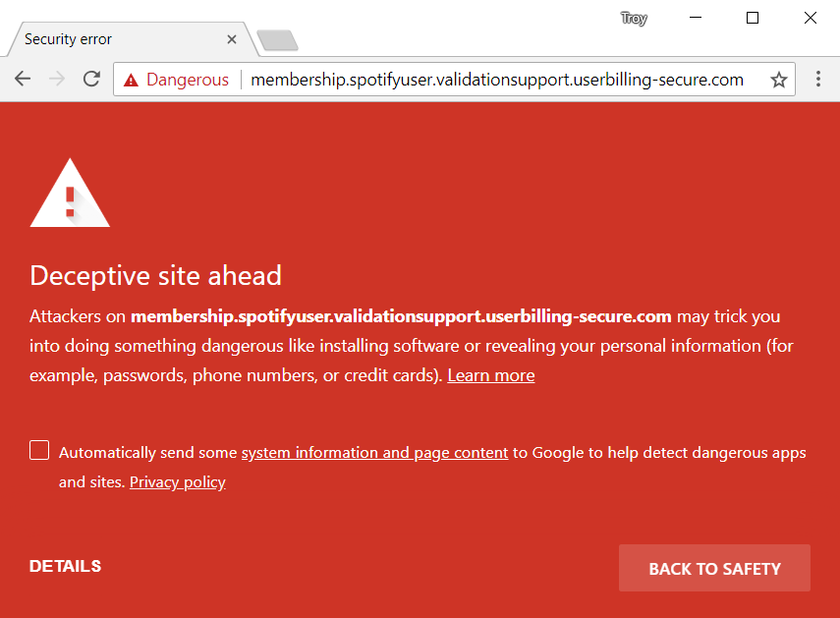Viewport: 840px width, 618px height.
Task: Close the Security error tab
Action: coord(232,39)
